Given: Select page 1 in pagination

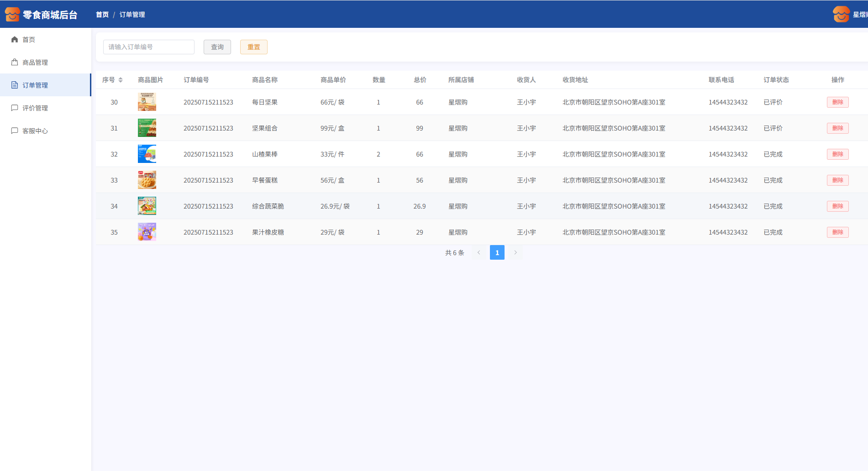Looking at the screenshot, I should (497, 252).
